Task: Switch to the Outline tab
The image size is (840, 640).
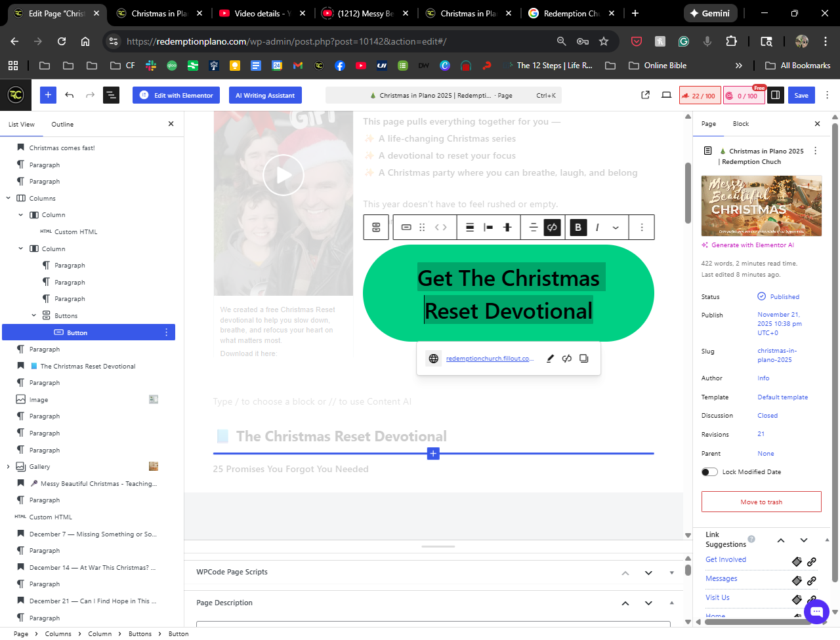Action: pyautogui.click(x=62, y=124)
